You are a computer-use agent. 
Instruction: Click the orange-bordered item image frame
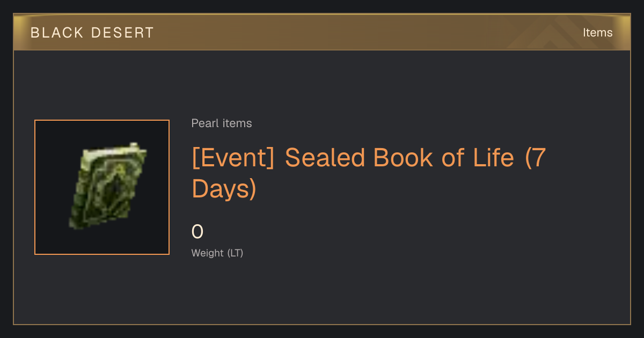click(x=102, y=187)
